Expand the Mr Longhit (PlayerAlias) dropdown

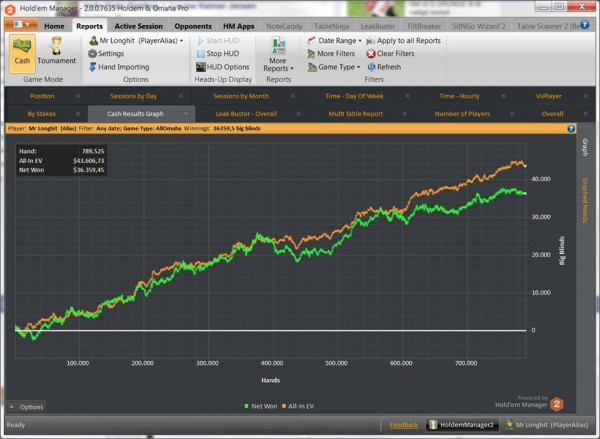click(x=181, y=41)
